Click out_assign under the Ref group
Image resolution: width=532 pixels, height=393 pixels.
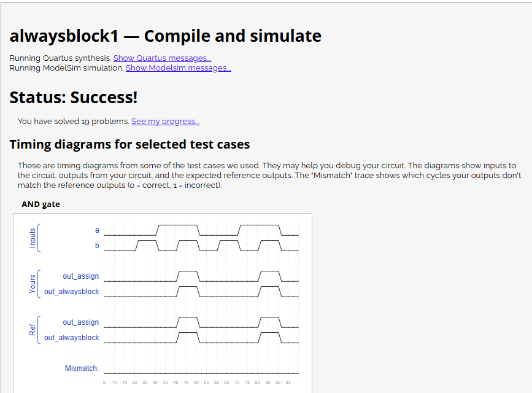80,322
